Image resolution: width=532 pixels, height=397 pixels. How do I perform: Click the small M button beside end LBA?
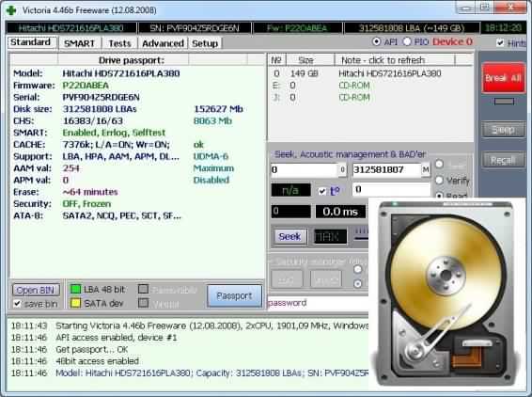coord(426,169)
